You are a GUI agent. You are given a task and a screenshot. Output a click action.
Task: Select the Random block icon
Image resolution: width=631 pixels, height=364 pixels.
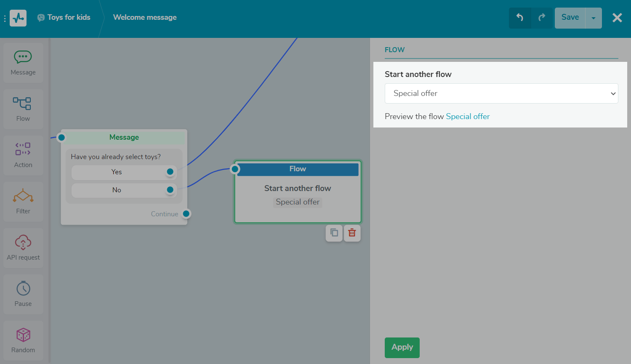point(23,340)
